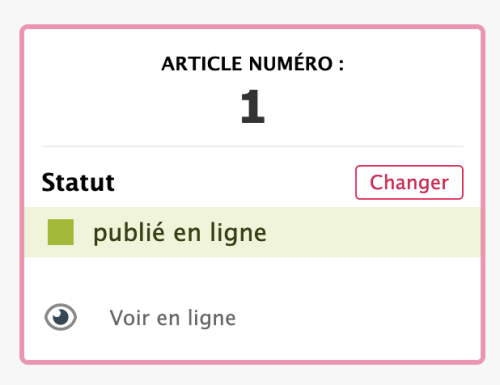Select the highlighted green status row
Screen dimensions: 500x385
pos(252,232)
